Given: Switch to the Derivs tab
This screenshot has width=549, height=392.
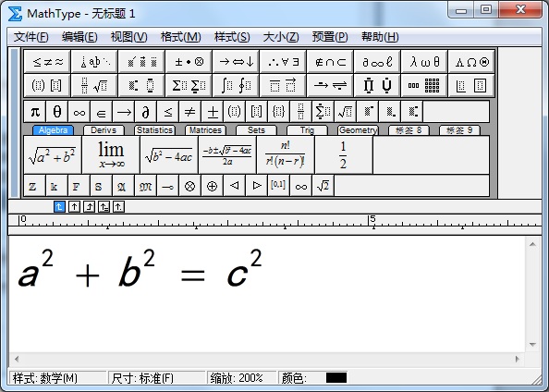Looking at the screenshot, I should coord(104,130).
